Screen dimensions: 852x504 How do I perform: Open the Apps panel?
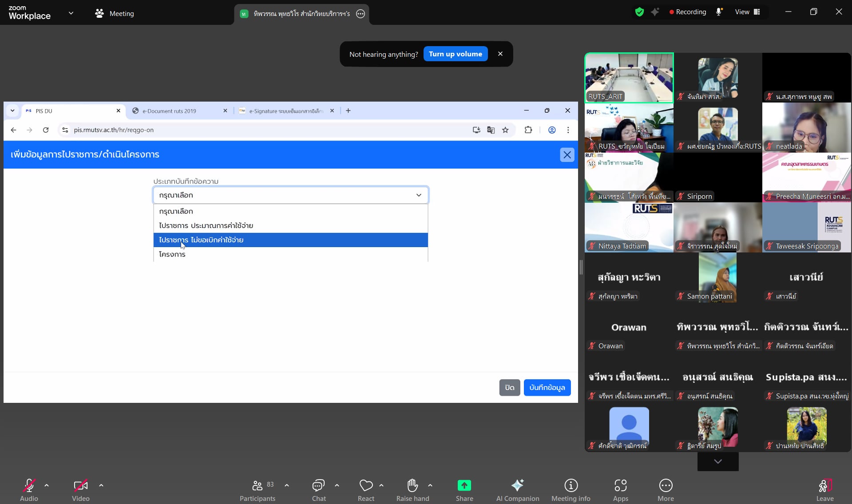click(x=620, y=485)
